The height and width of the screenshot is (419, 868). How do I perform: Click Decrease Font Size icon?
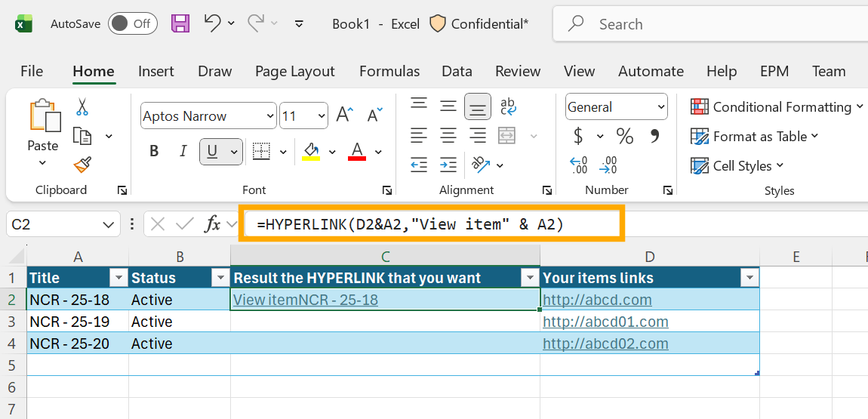(375, 115)
